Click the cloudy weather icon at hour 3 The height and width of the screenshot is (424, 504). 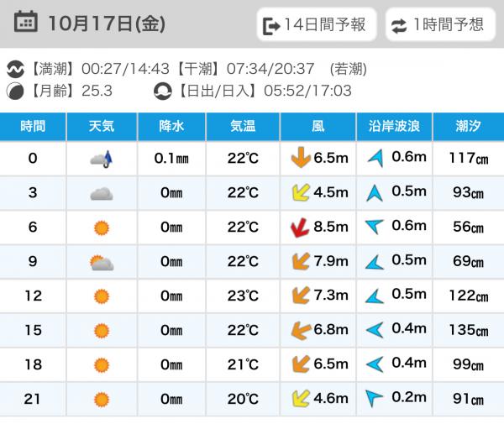[x=102, y=193]
